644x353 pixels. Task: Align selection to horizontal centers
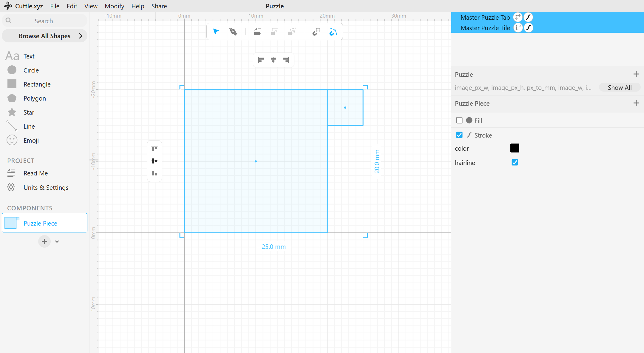coord(273,60)
